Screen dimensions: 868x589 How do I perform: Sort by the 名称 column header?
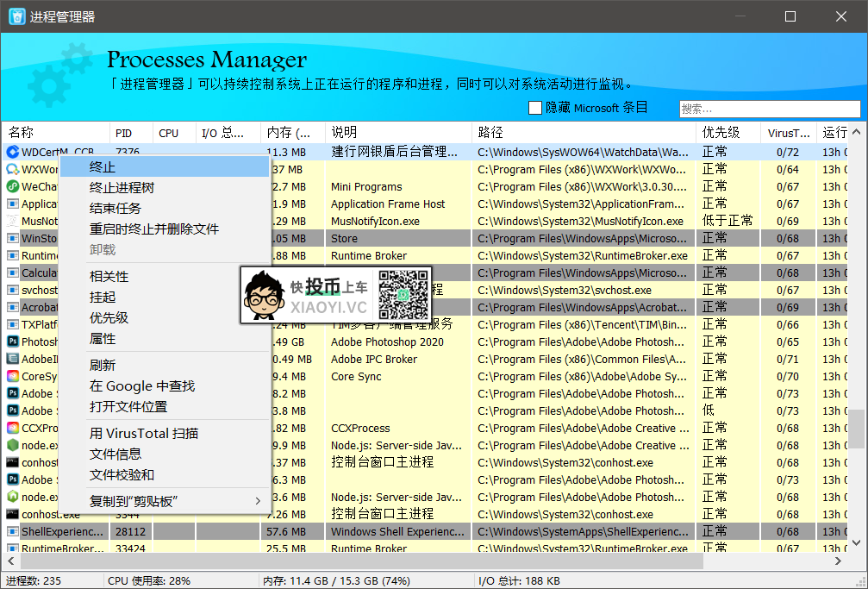pos(56,133)
